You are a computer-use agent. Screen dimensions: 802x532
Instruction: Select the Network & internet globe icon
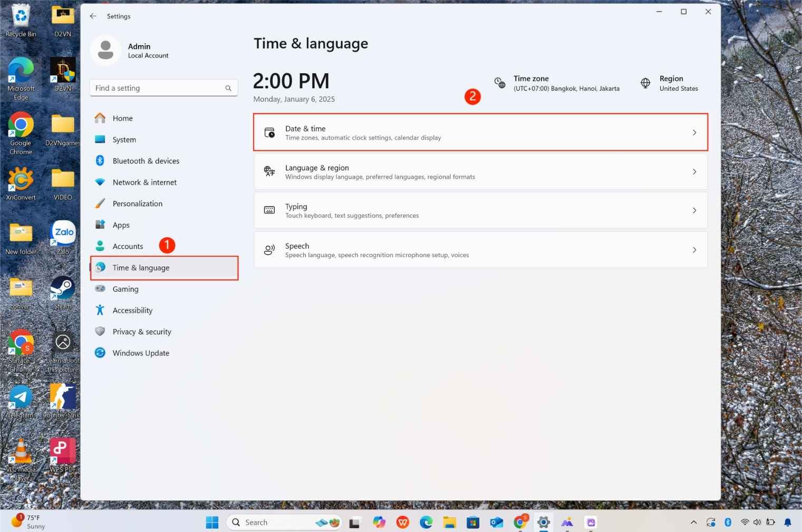pos(100,182)
